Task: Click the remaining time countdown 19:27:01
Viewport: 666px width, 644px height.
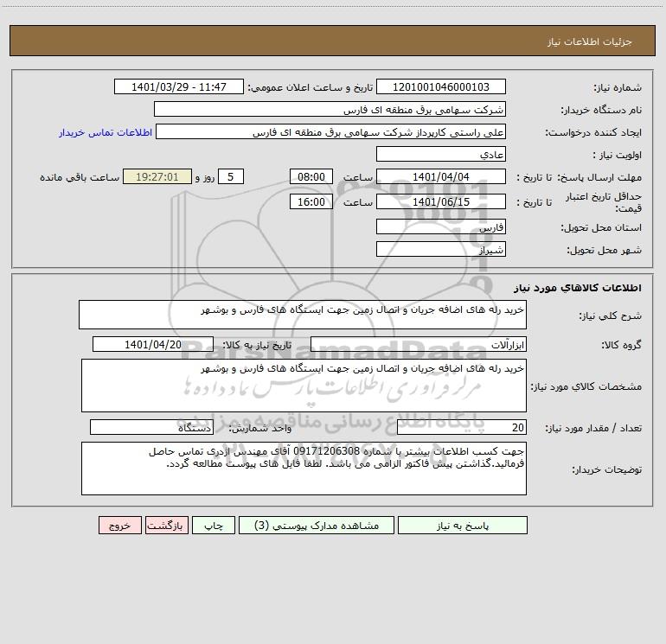Action: click(x=157, y=177)
